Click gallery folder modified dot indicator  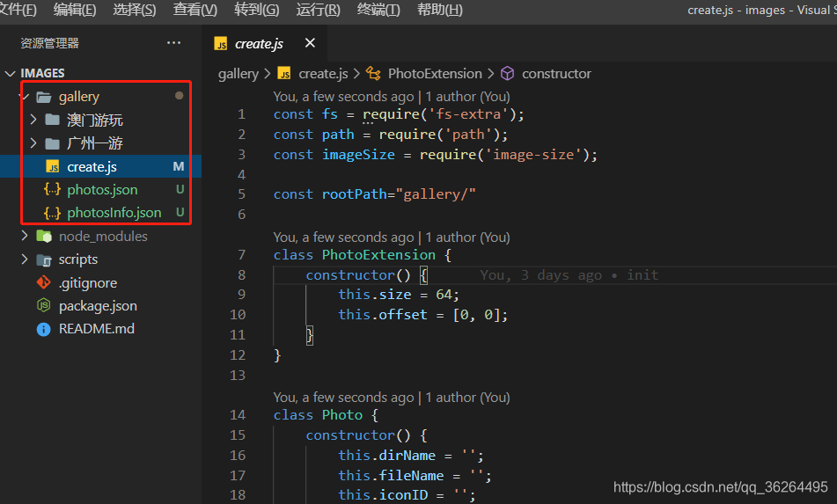[180, 96]
